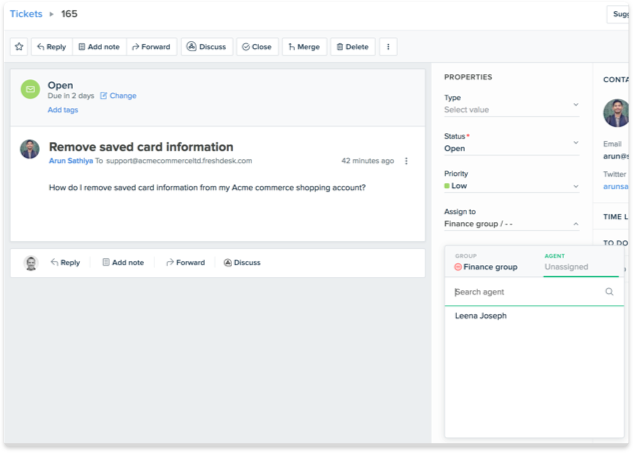Open Discuss from the top toolbar

207,47
